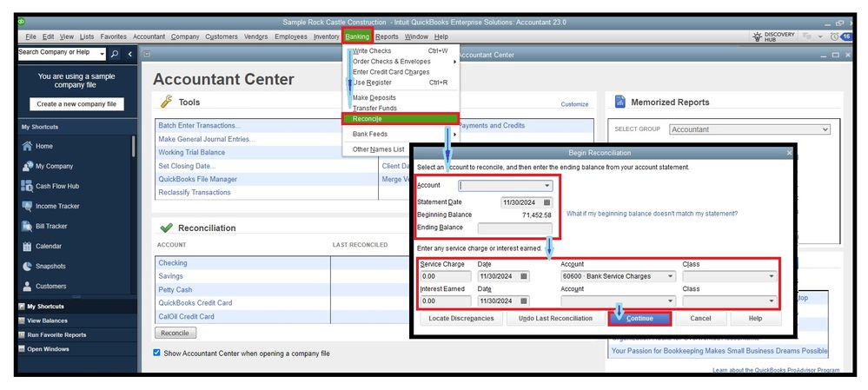This screenshot has width=868, height=390.
Task: Expand the search scope dropdown arrow
Action: coord(103,54)
